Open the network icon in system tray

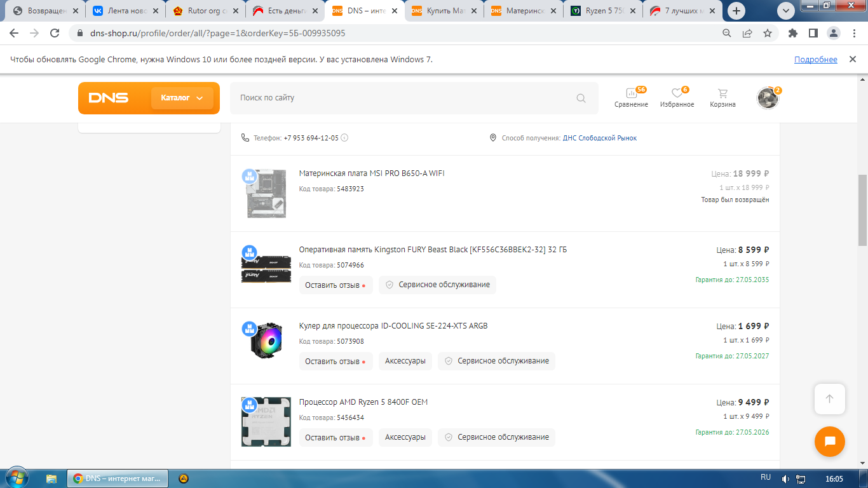click(801, 478)
